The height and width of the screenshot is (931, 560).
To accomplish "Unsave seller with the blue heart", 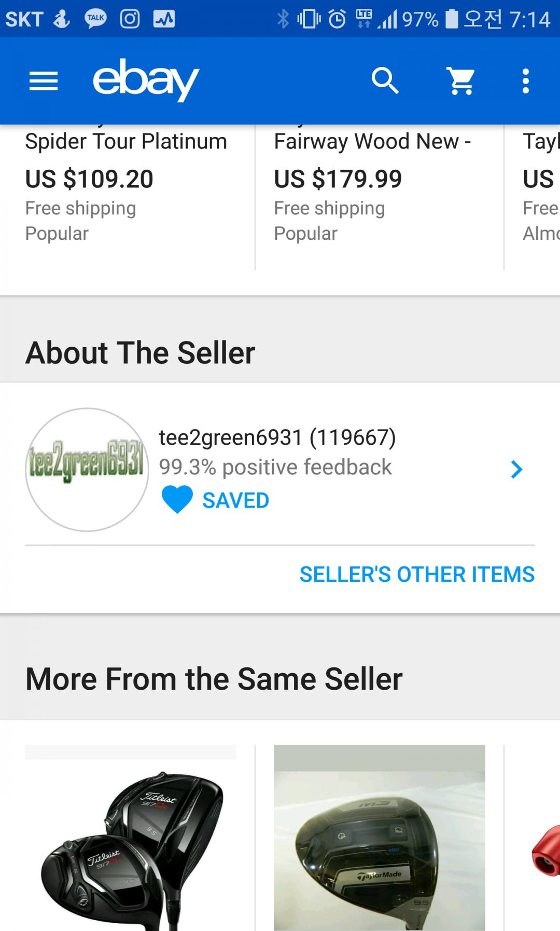I will (177, 500).
